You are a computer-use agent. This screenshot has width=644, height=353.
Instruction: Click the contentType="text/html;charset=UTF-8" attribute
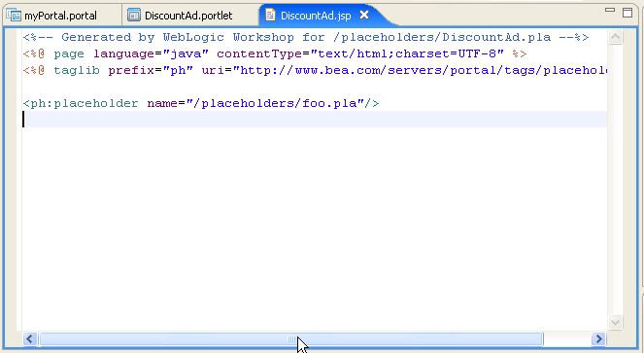click(360, 53)
